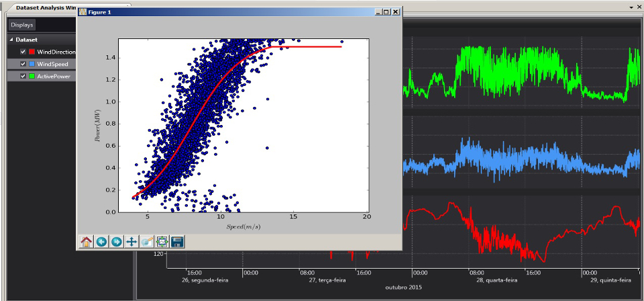This screenshot has height=301, width=644.
Task: Toggle the WindSpeed checkbox
Action: (23, 64)
